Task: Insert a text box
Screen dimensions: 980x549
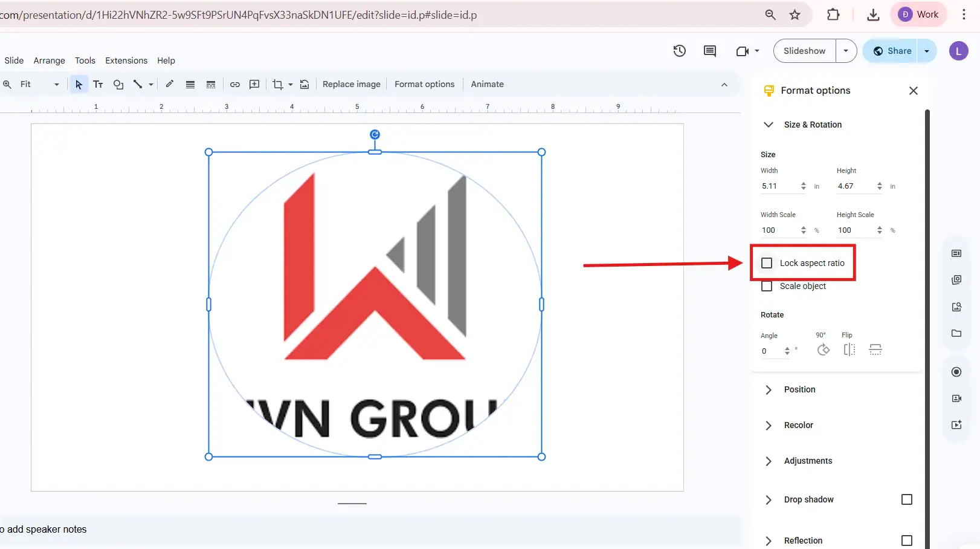Action: coord(98,84)
